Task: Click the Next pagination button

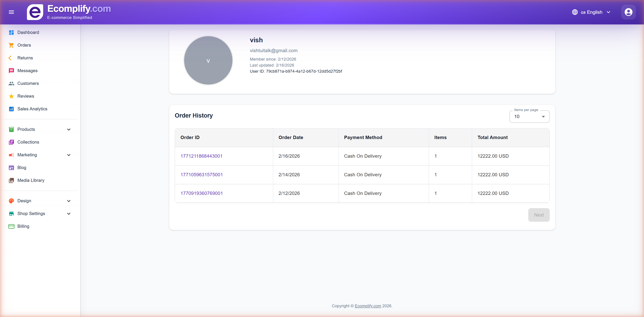Action: (539, 215)
